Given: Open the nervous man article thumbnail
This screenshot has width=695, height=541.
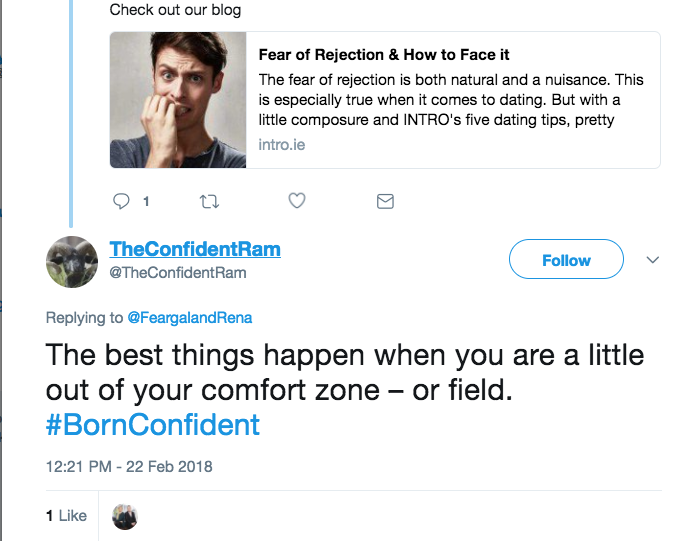Looking at the screenshot, I should tap(178, 100).
